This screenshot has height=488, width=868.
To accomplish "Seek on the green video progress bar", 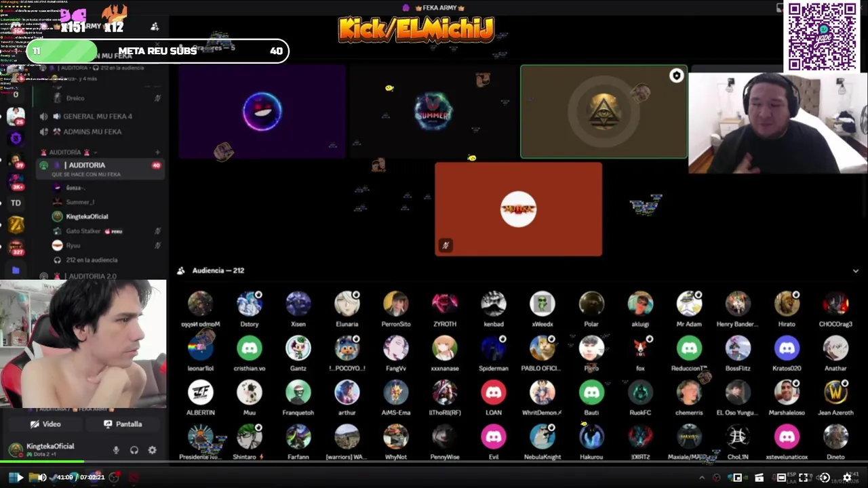I will 42,462.
